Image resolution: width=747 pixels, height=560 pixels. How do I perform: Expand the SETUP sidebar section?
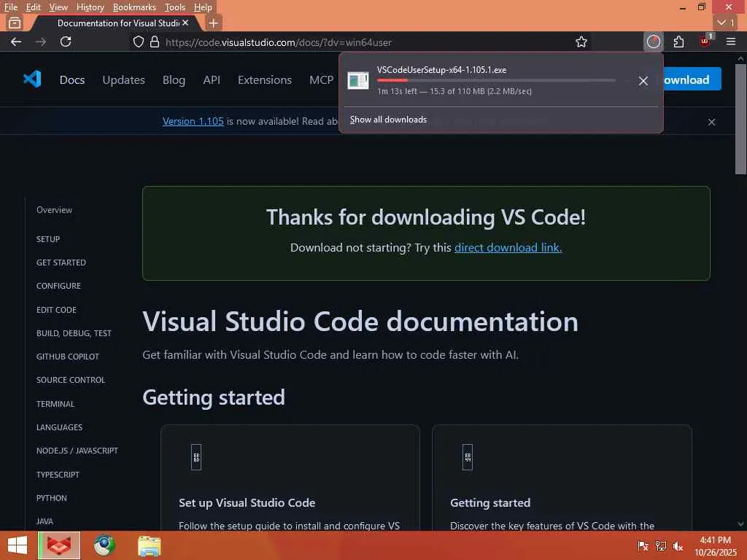pyautogui.click(x=48, y=239)
